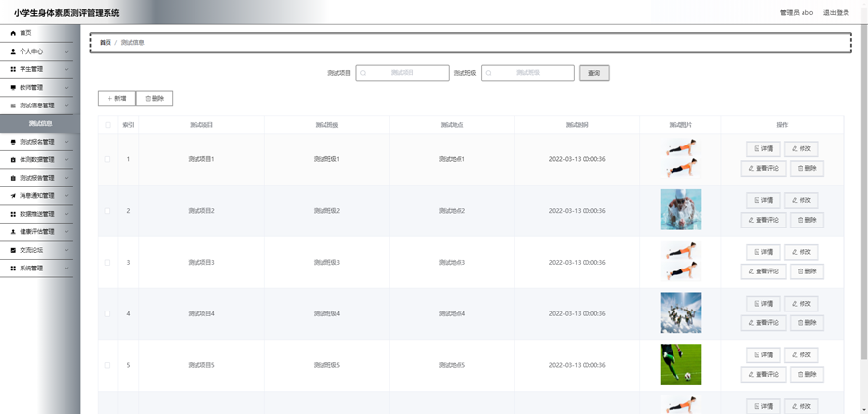Expand the 学生管理 chevron

[66, 69]
